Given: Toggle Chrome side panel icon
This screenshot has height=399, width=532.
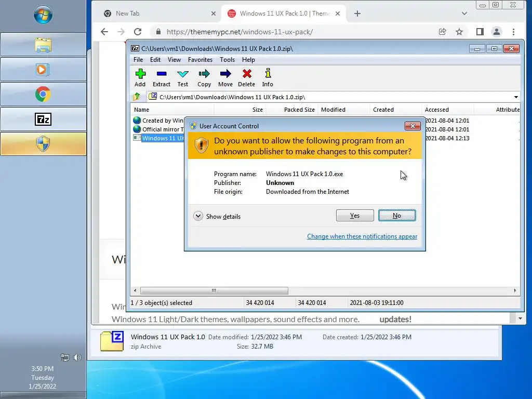Looking at the screenshot, I should coord(480,32).
